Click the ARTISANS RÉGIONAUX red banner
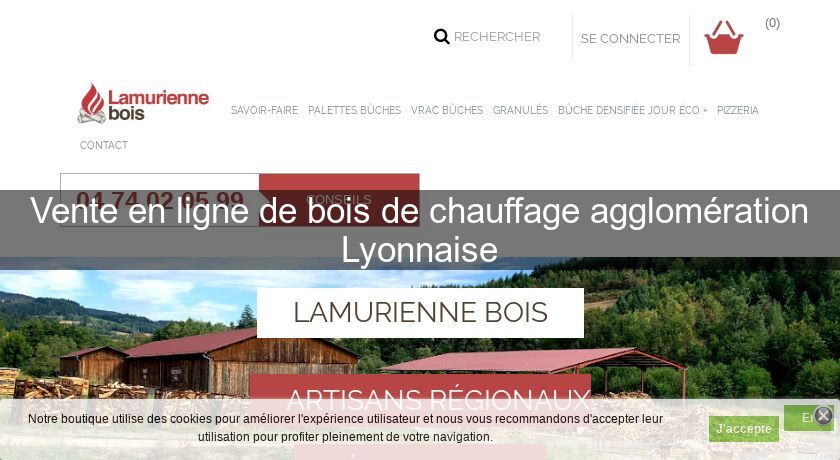Image resolution: width=840 pixels, height=460 pixels. click(421, 399)
